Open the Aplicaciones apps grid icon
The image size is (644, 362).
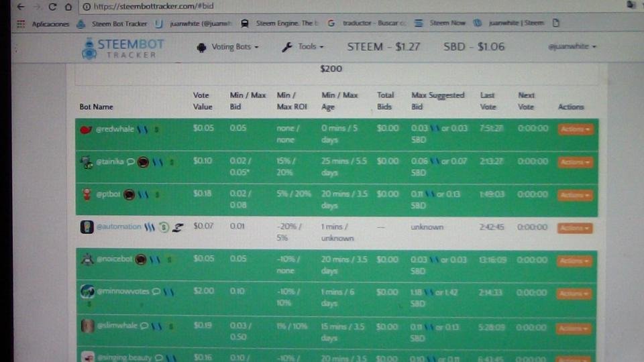[21, 24]
